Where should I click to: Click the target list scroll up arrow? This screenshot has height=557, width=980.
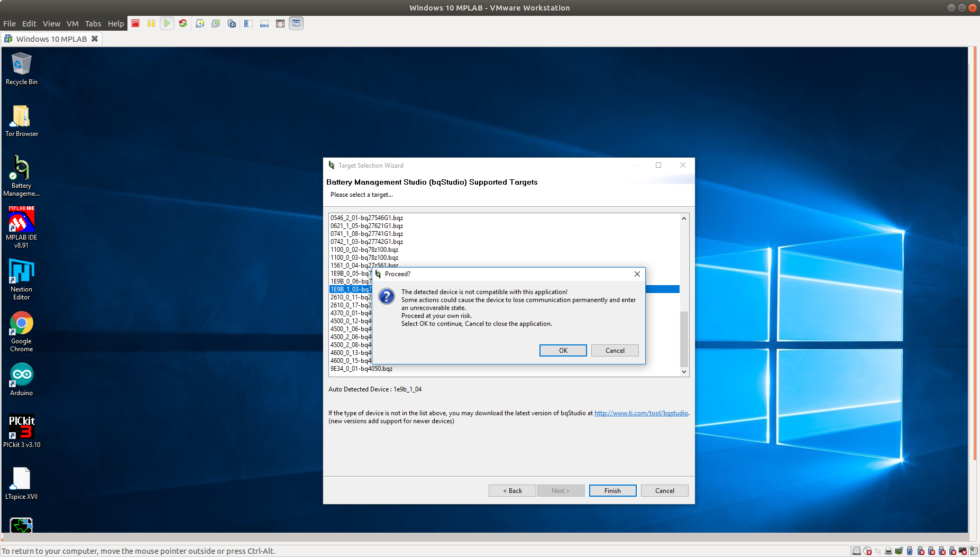point(684,218)
